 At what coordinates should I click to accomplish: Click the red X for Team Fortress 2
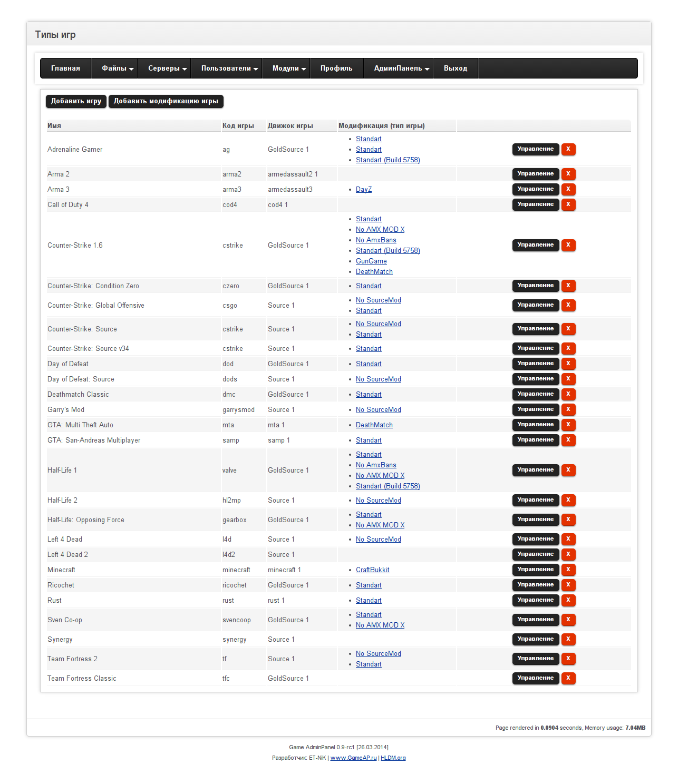pyautogui.click(x=568, y=659)
